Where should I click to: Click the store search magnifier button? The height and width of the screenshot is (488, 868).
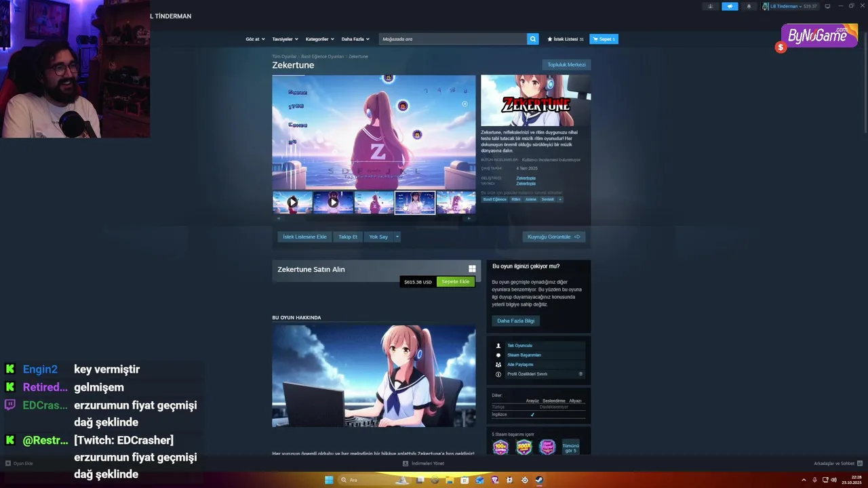click(x=532, y=39)
